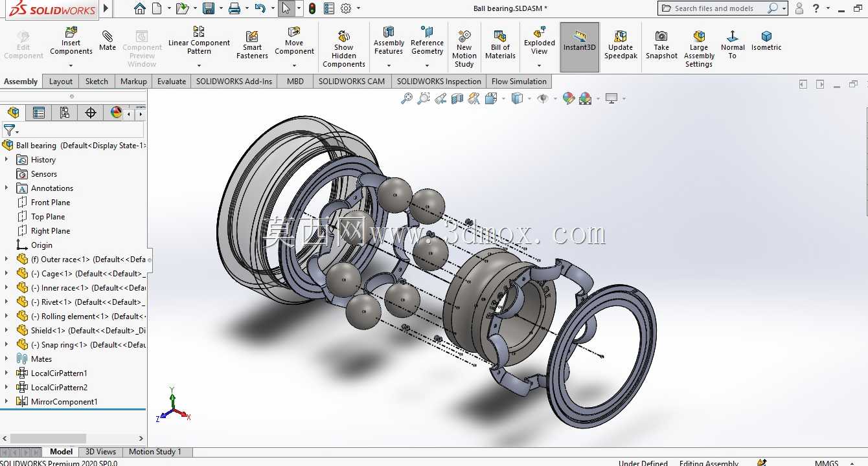The width and height of the screenshot is (868, 466).
Task: Open the Options gear icon
Action: 346,8
